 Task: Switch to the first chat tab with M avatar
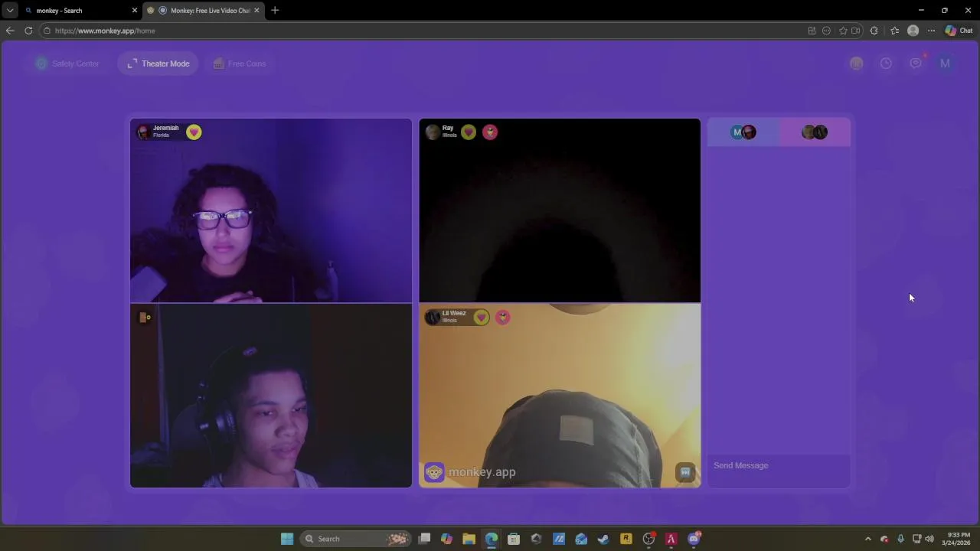tap(743, 132)
